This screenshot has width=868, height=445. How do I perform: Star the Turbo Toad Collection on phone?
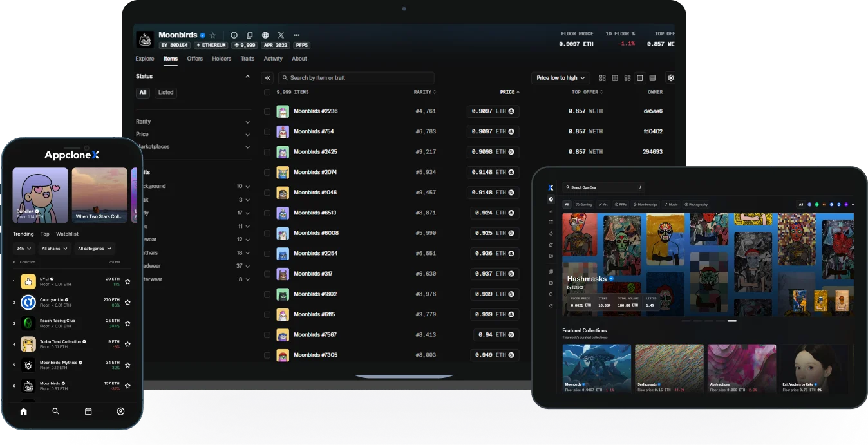click(127, 344)
